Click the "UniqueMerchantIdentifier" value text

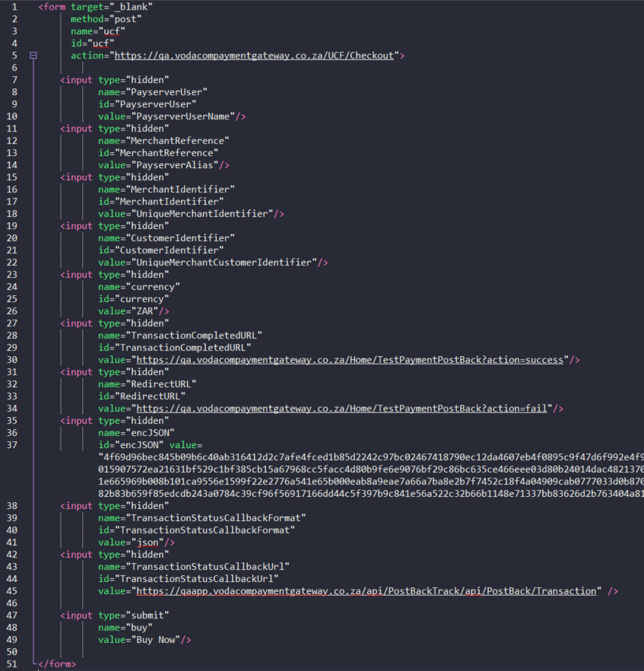point(202,214)
